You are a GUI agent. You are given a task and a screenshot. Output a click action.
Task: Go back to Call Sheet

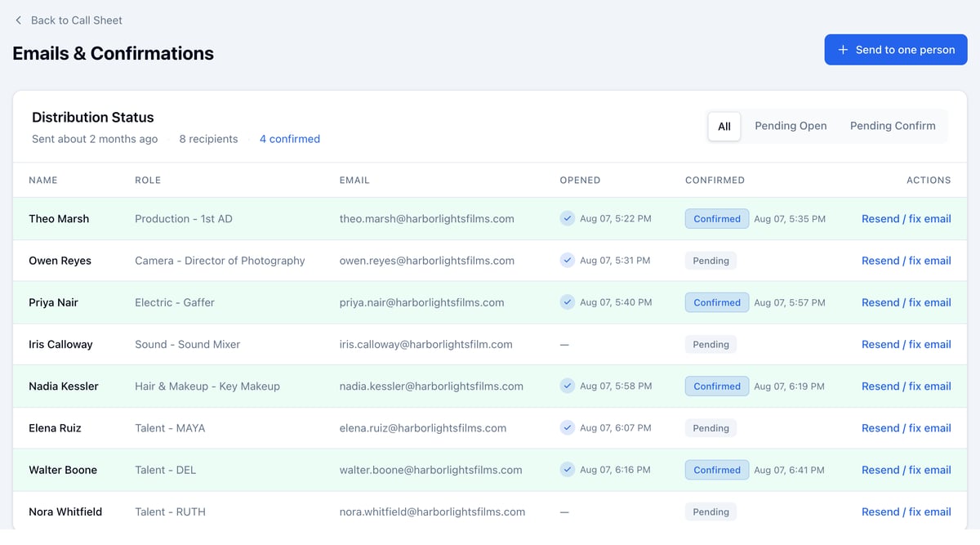(x=69, y=20)
